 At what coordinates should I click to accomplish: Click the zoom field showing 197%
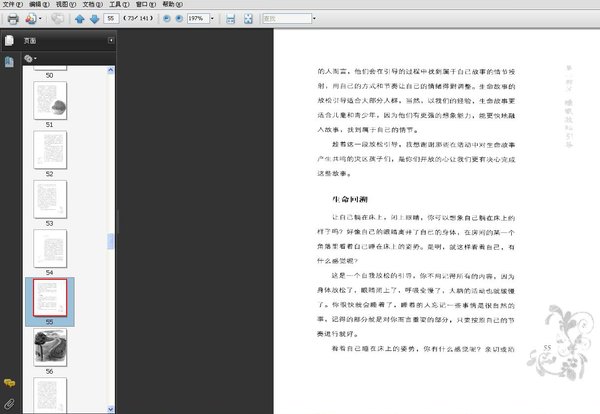pyautogui.click(x=198, y=18)
